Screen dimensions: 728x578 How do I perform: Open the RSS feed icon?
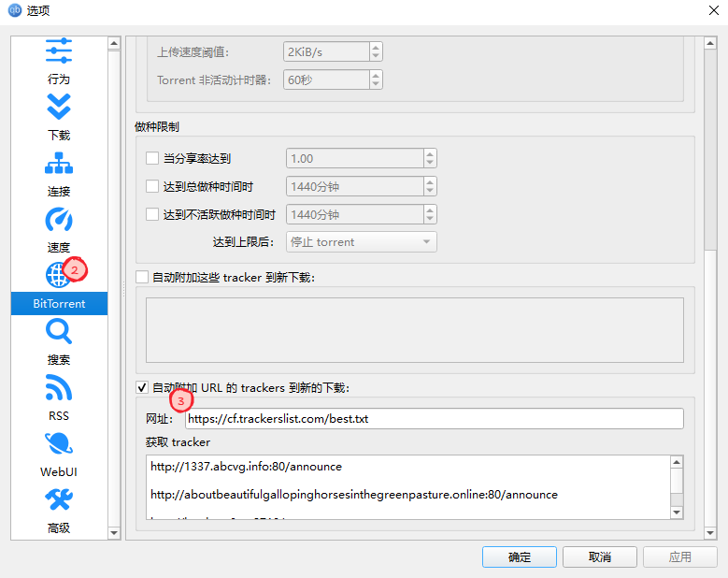pos(59,387)
